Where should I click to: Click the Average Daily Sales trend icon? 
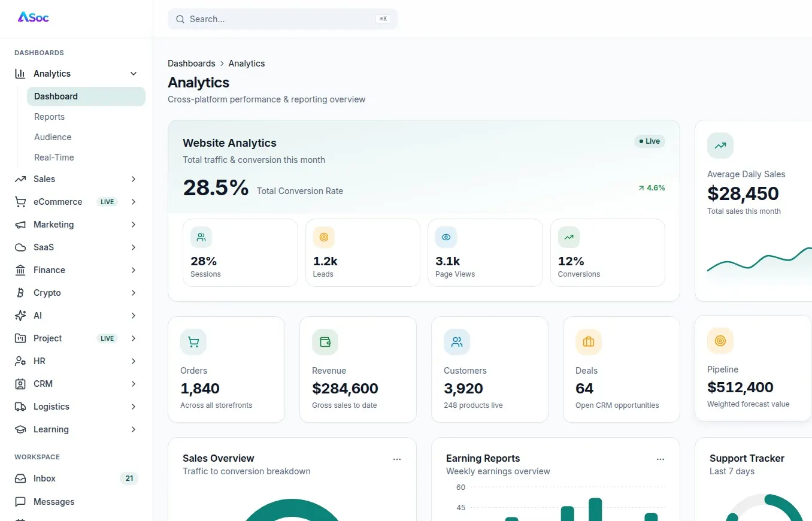[x=720, y=146]
